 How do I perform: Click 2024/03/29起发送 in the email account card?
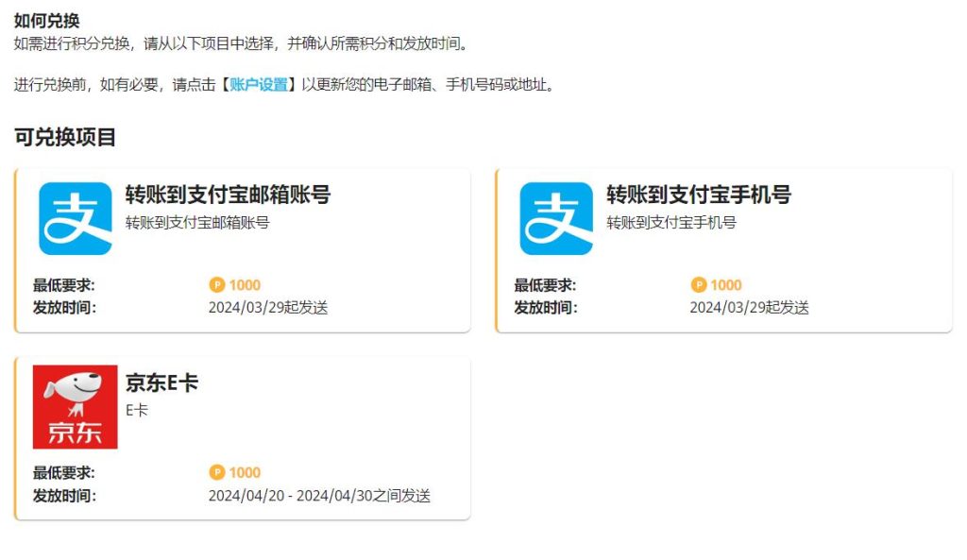click(x=268, y=307)
